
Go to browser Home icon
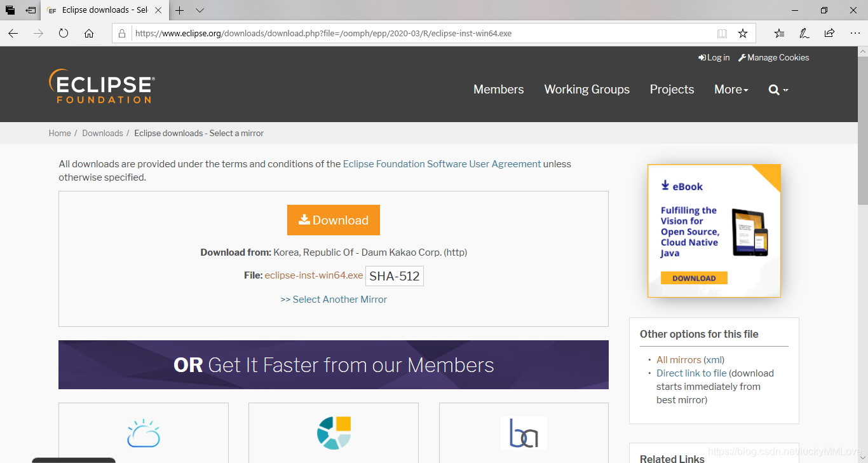point(89,33)
